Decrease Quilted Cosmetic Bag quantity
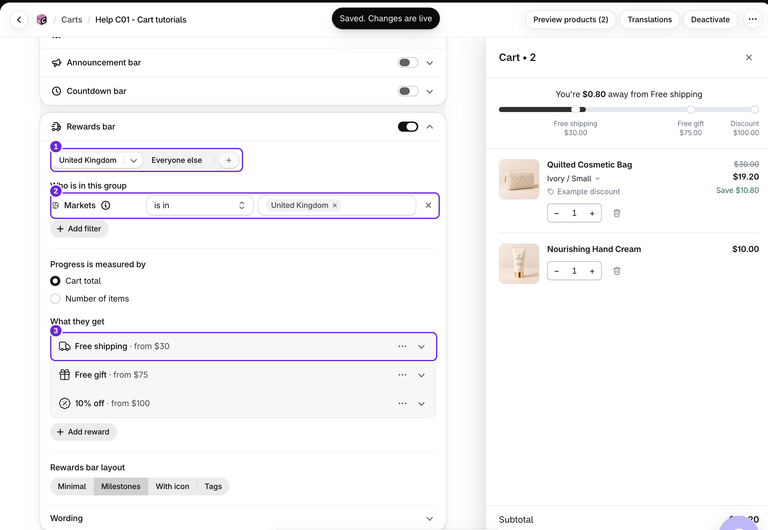 (x=556, y=213)
